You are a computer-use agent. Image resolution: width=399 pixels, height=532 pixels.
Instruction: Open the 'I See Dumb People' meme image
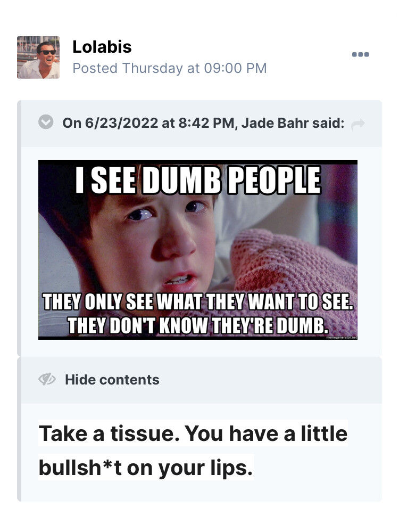pos(197,250)
